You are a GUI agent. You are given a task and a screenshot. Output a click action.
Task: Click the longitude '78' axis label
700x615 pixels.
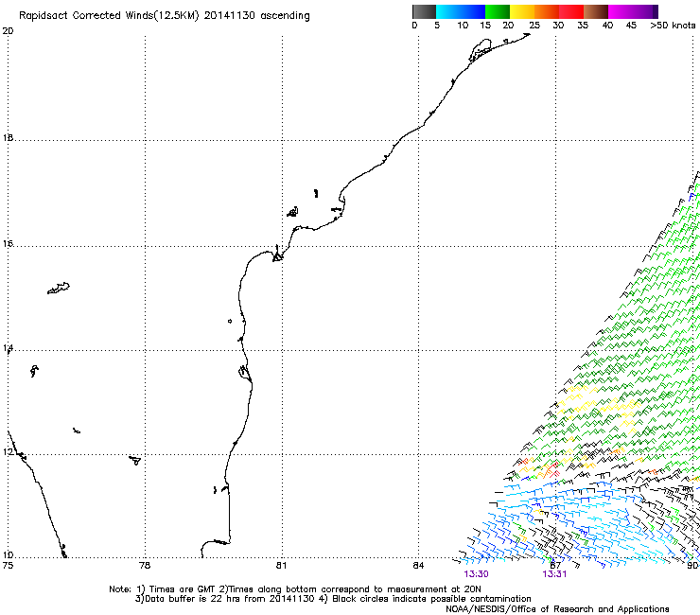point(145,566)
